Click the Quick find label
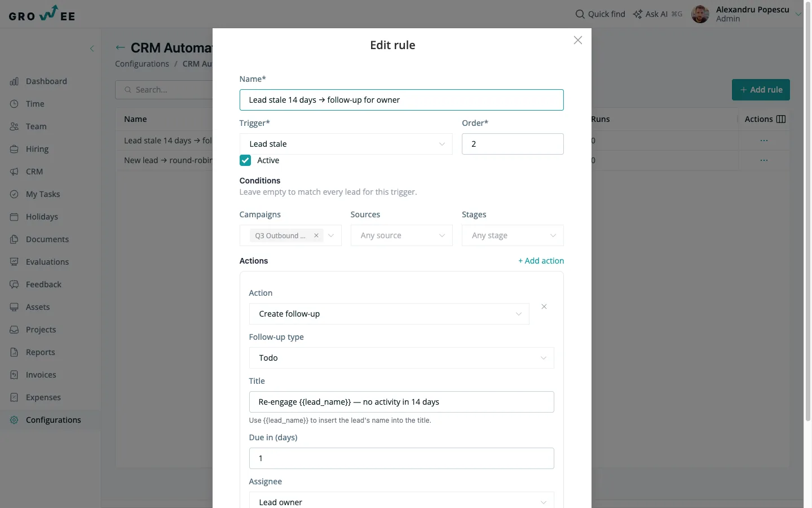812x508 pixels. pos(607,14)
